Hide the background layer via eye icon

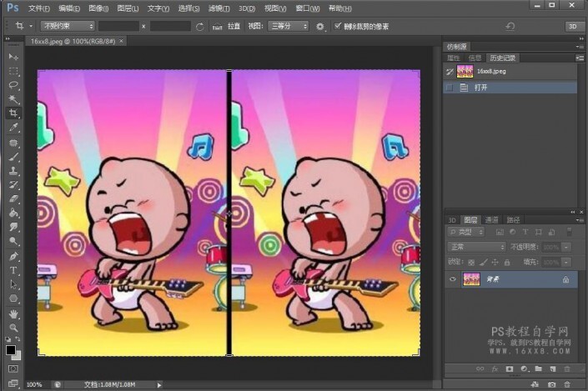[453, 279]
